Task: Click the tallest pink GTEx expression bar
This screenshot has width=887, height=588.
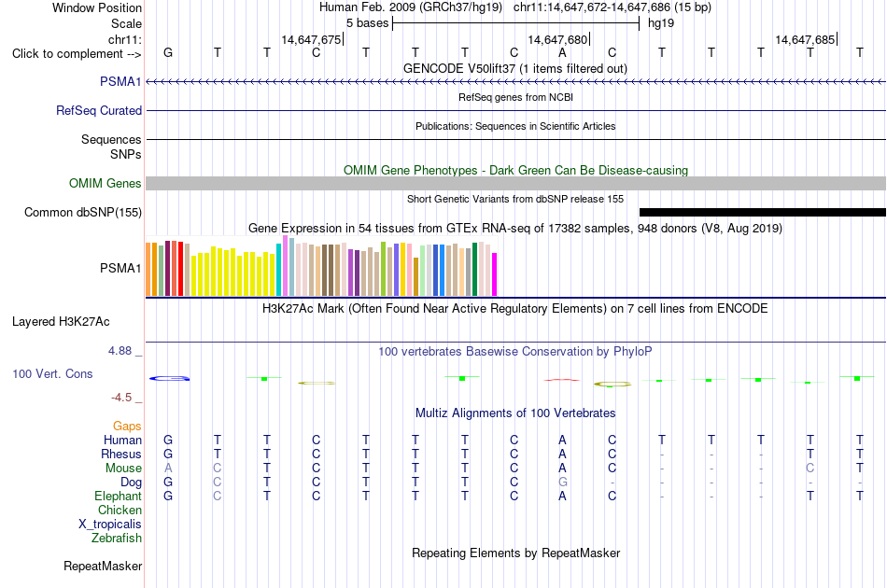Action: click(285, 266)
